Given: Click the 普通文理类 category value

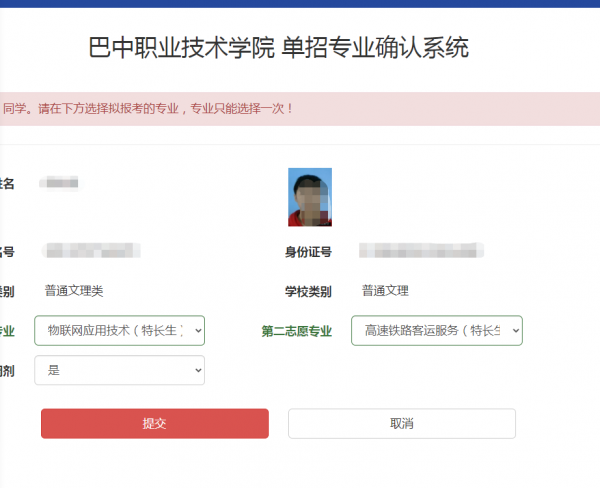Looking at the screenshot, I should coord(74,291).
